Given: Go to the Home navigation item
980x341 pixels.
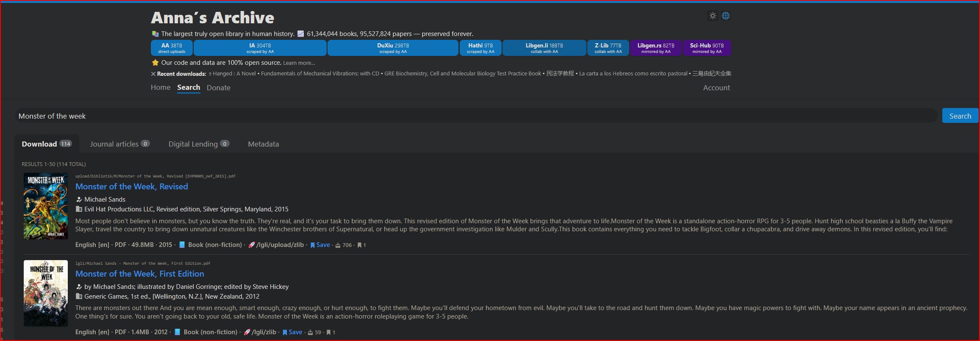Looking at the screenshot, I should [x=161, y=88].
